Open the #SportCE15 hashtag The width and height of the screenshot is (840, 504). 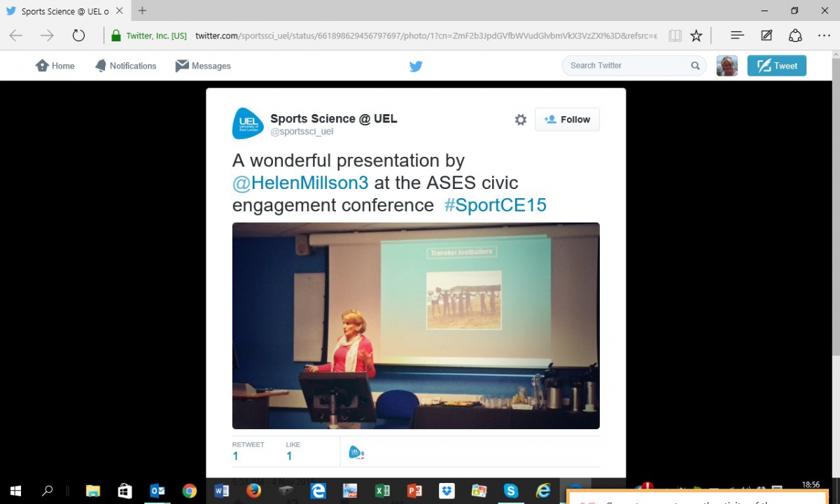click(x=495, y=205)
